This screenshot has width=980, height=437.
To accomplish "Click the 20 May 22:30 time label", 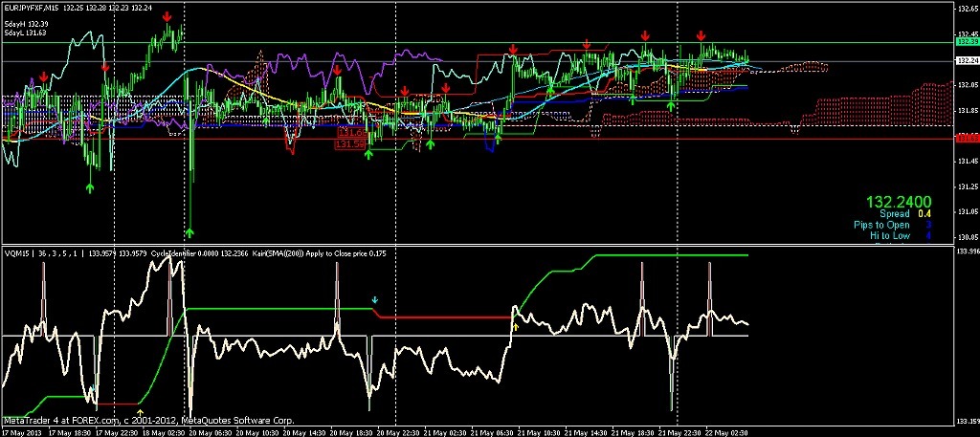I will 398,432.
